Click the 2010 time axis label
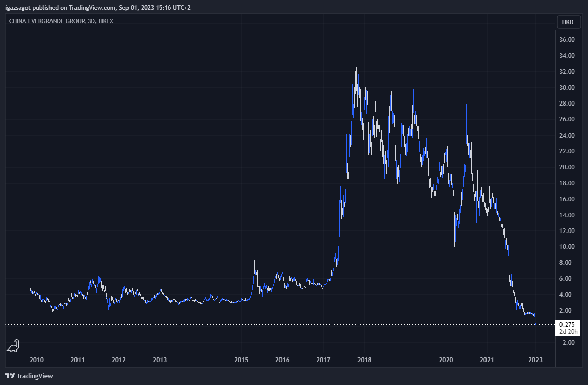This screenshot has width=588, height=385. click(36, 360)
